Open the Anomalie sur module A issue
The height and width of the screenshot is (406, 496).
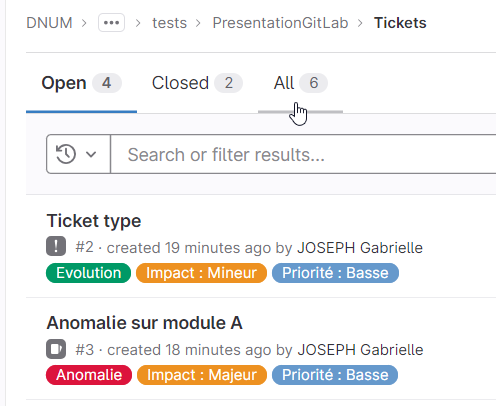pyautogui.click(x=144, y=323)
